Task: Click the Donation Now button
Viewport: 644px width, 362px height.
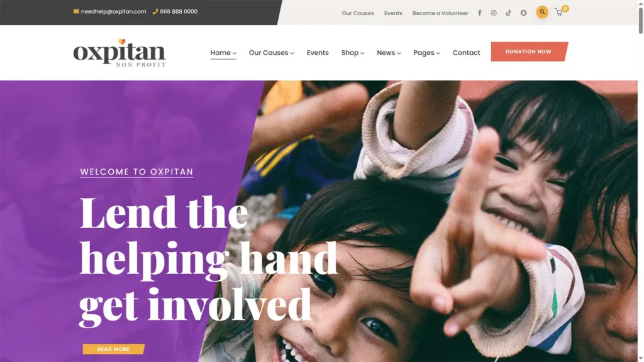Action: (529, 52)
